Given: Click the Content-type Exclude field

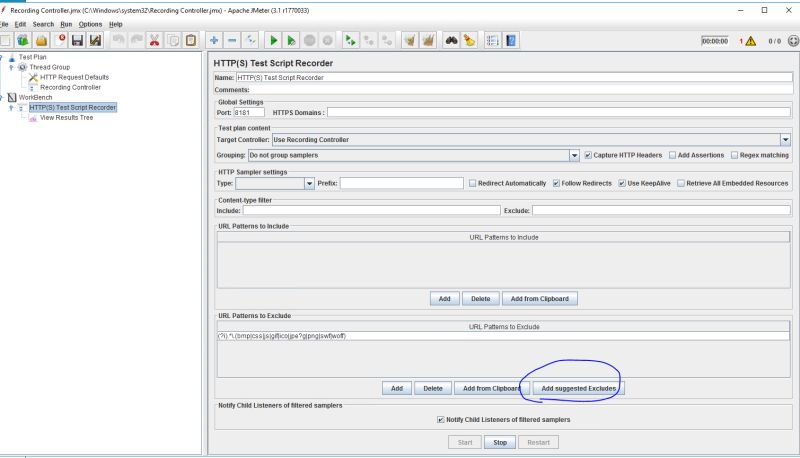Looking at the screenshot, I should click(661, 211).
